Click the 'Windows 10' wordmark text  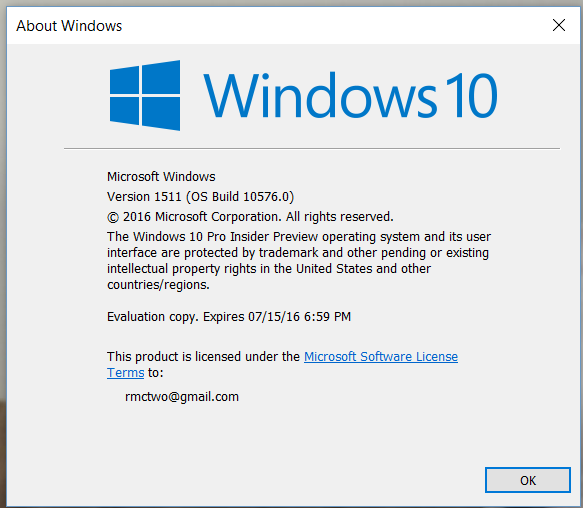click(x=350, y=96)
